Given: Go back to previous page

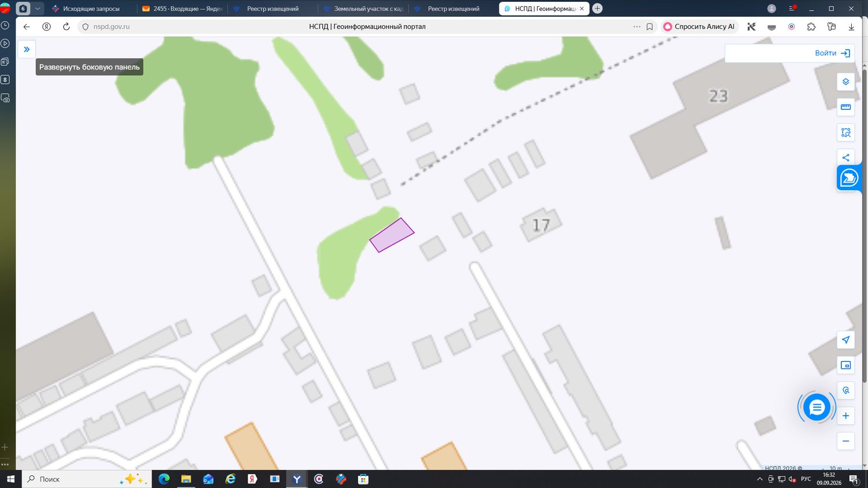Looking at the screenshot, I should click(x=27, y=27).
